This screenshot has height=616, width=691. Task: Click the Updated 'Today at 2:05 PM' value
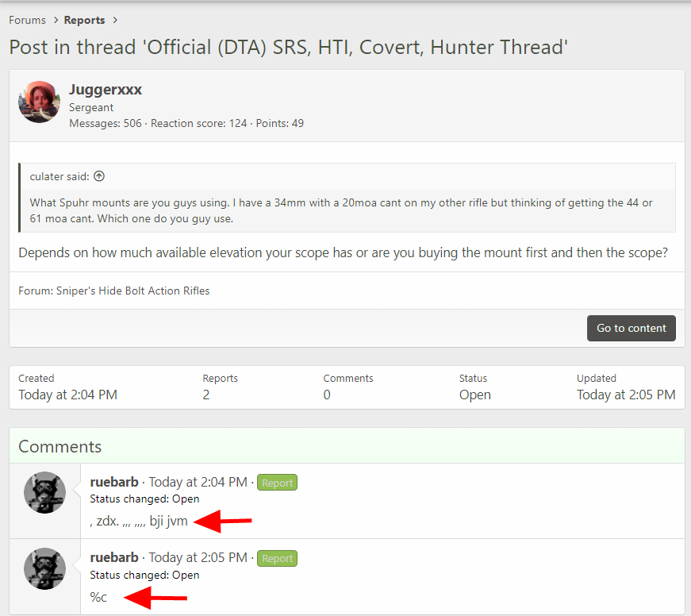pyautogui.click(x=626, y=395)
